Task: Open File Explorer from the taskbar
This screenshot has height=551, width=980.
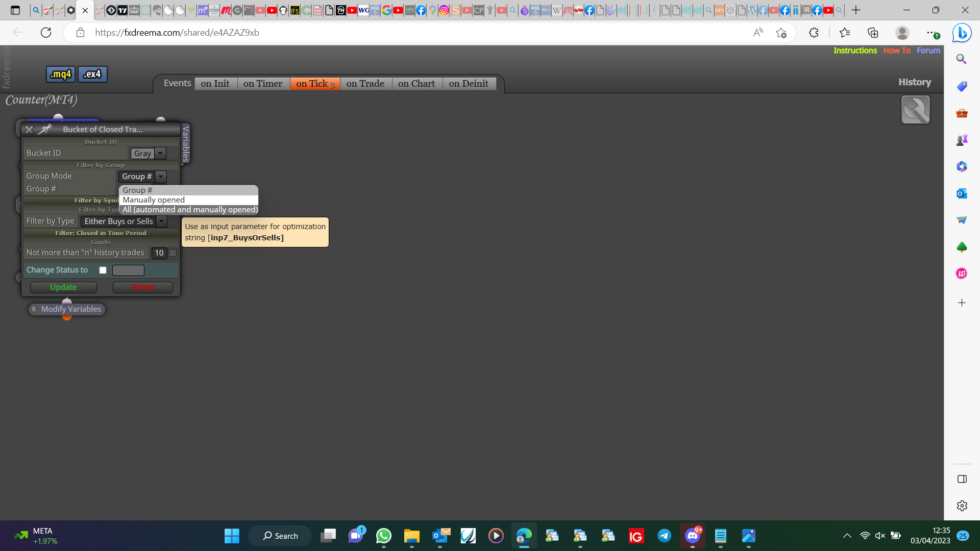Action: pos(411,536)
